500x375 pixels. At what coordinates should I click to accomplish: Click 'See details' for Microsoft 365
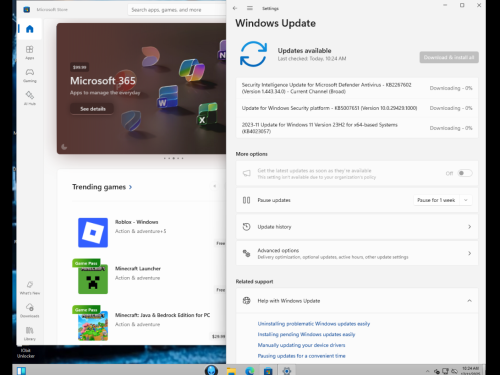click(x=93, y=109)
